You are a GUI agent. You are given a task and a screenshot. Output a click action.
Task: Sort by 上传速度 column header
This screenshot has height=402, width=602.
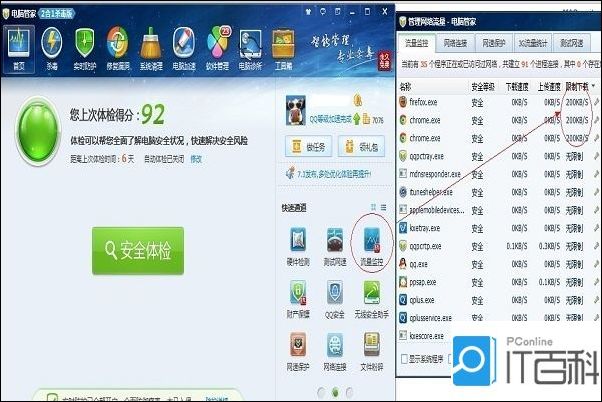(x=549, y=87)
